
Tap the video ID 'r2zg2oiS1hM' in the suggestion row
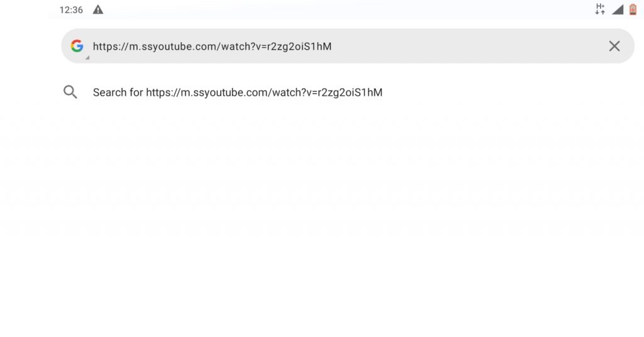(x=351, y=92)
